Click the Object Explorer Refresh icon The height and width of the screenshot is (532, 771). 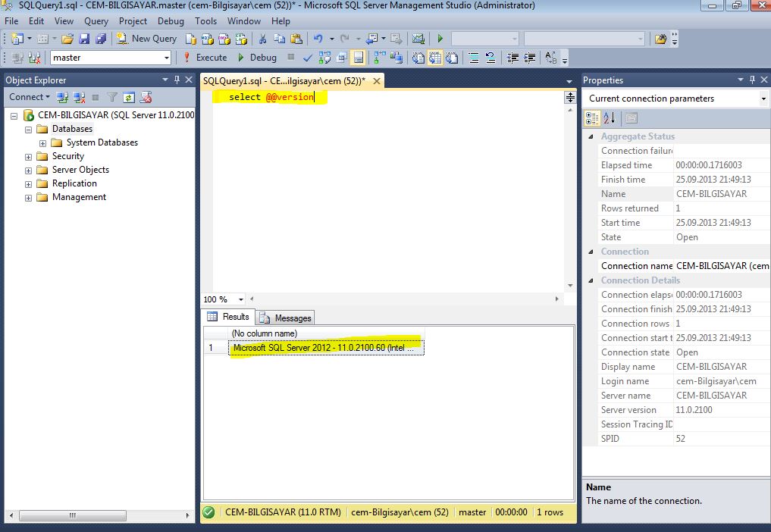[129, 97]
